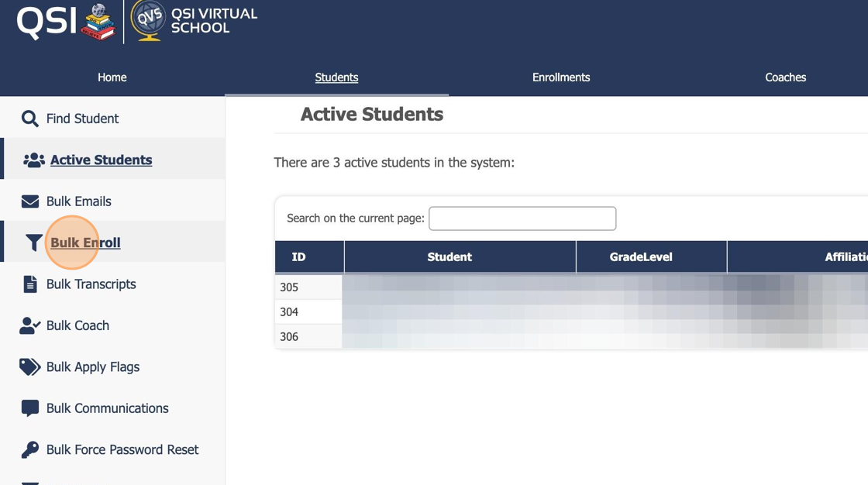Image resolution: width=868 pixels, height=485 pixels.
Task: Click the Bulk Force Password Reset key icon
Action: coord(29,450)
